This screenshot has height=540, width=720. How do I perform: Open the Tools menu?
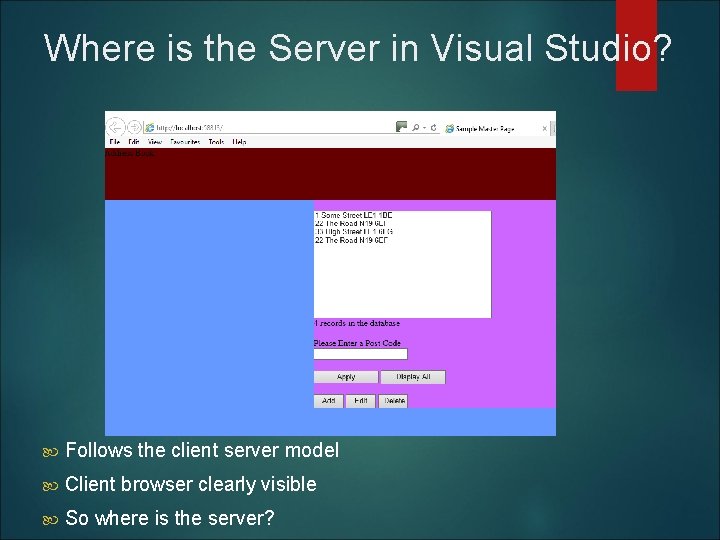click(216, 142)
